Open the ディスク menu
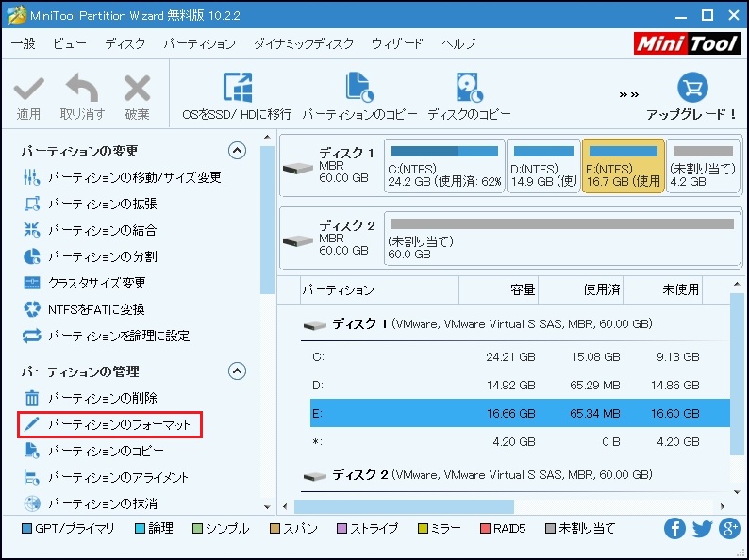The width and height of the screenshot is (749, 560). tap(125, 44)
